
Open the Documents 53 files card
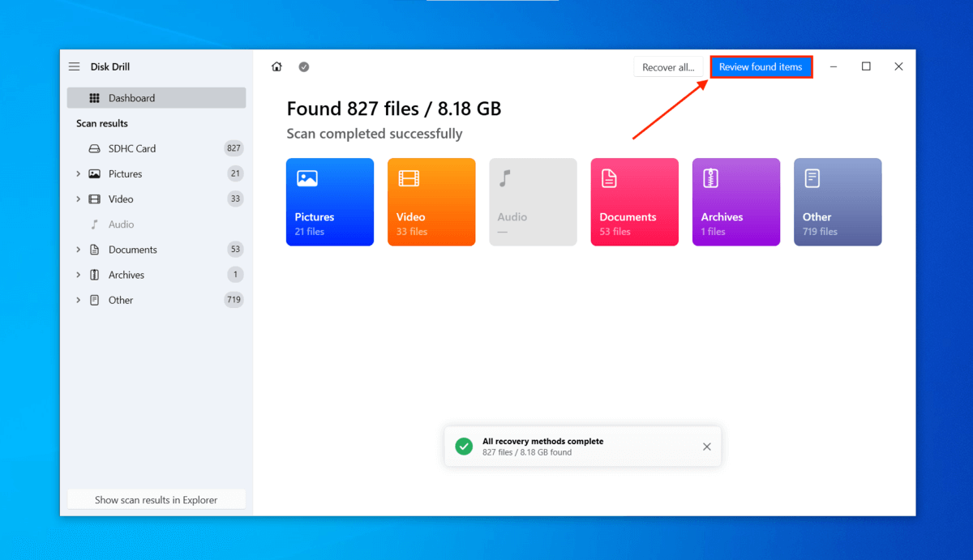[x=635, y=202]
